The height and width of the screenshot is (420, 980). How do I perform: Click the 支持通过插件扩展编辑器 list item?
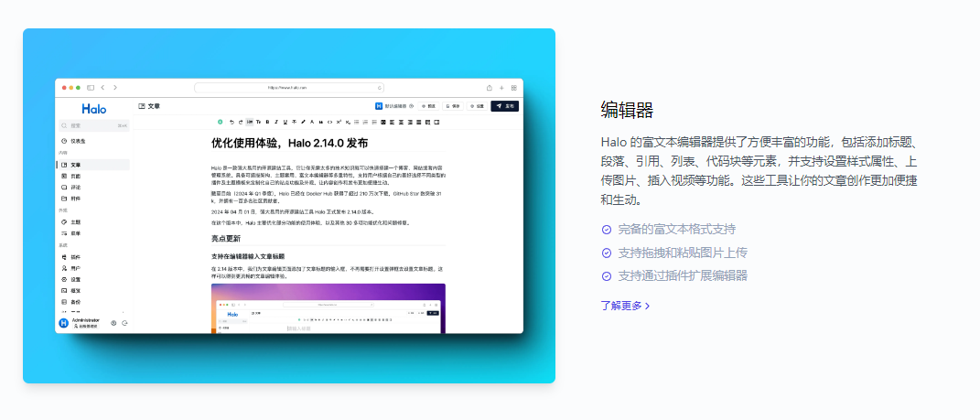click(x=683, y=275)
